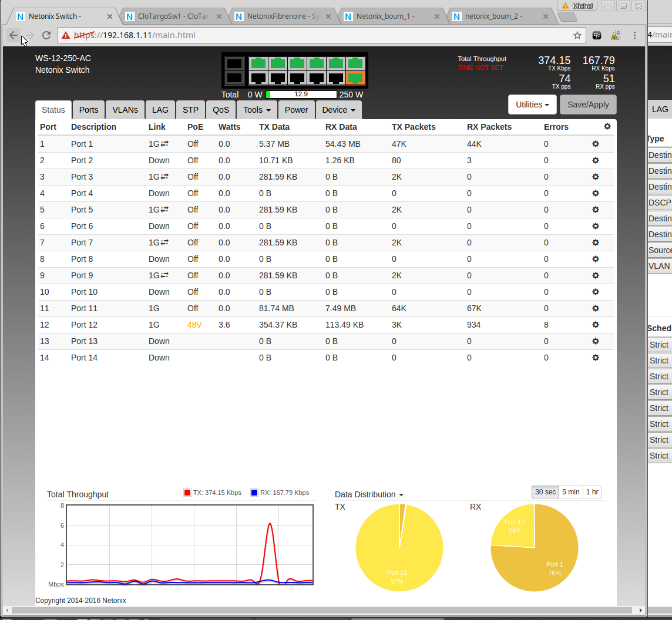Click the insecure HTTPS warning triangle icon
This screenshot has height=620, width=672.
66,35
